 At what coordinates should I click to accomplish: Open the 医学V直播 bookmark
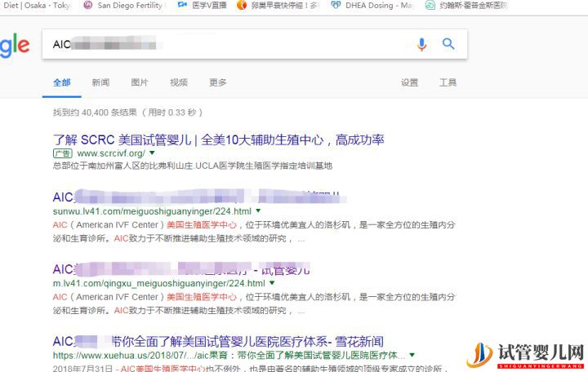(203, 5)
